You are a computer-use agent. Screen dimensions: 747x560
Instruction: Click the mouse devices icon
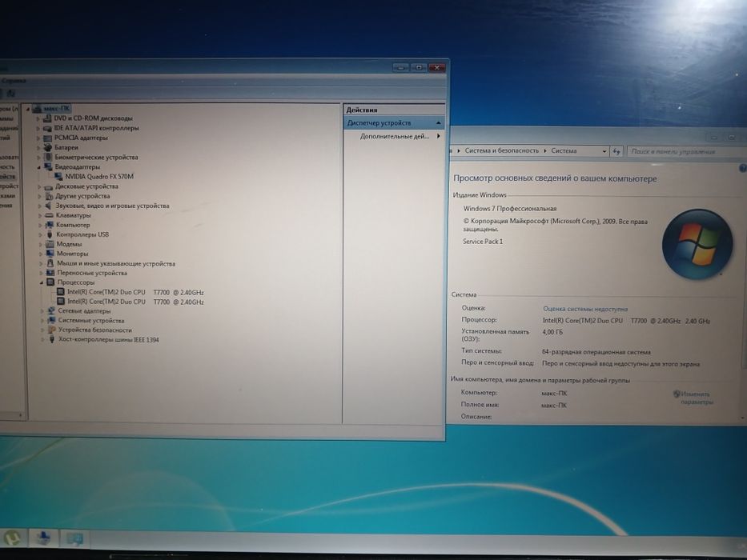click(50, 263)
